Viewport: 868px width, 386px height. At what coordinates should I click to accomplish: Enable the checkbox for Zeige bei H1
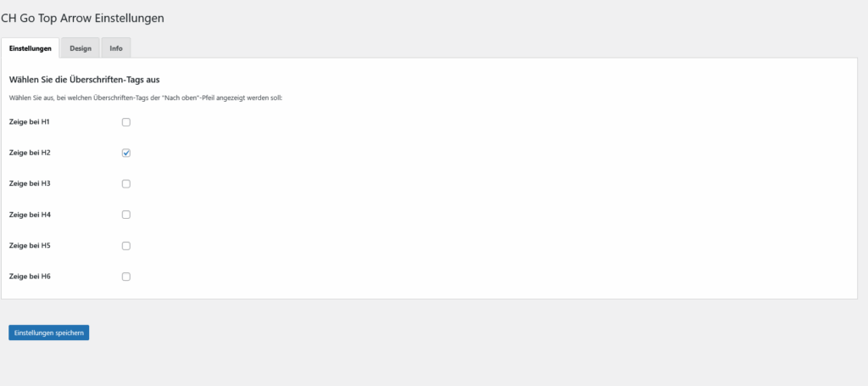pos(126,122)
